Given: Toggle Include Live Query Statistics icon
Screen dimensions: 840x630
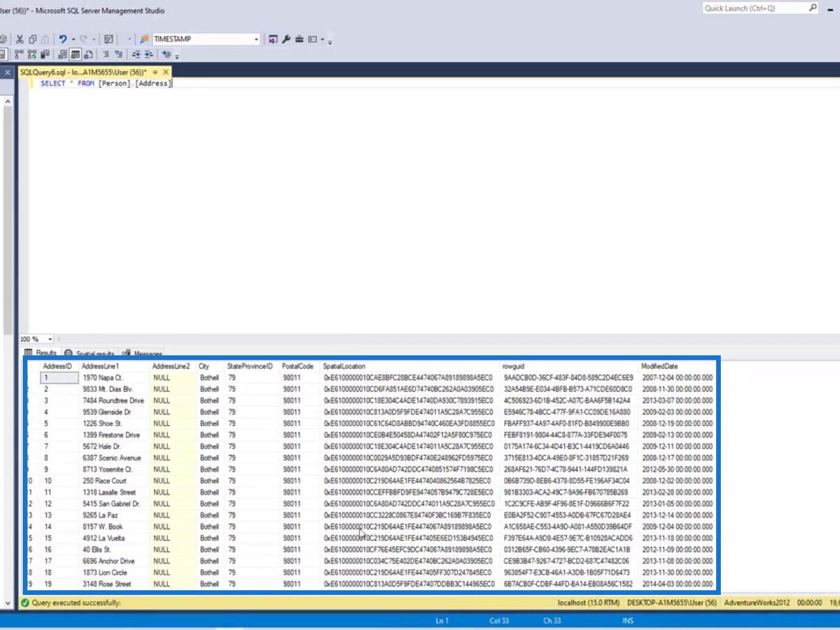Looking at the screenshot, I should coord(32,54).
